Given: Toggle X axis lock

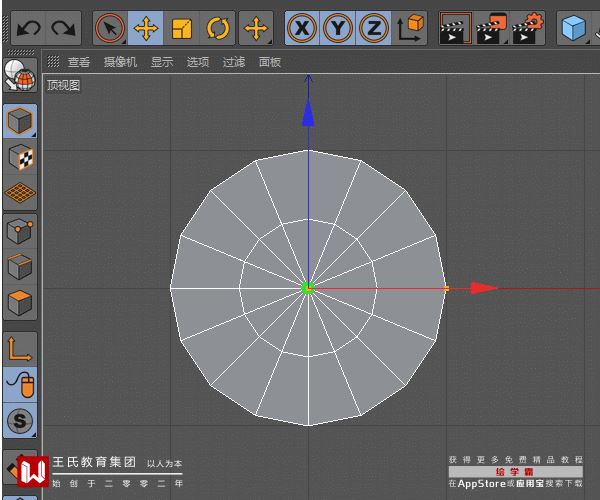Looking at the screenshot, I should 302,28.
